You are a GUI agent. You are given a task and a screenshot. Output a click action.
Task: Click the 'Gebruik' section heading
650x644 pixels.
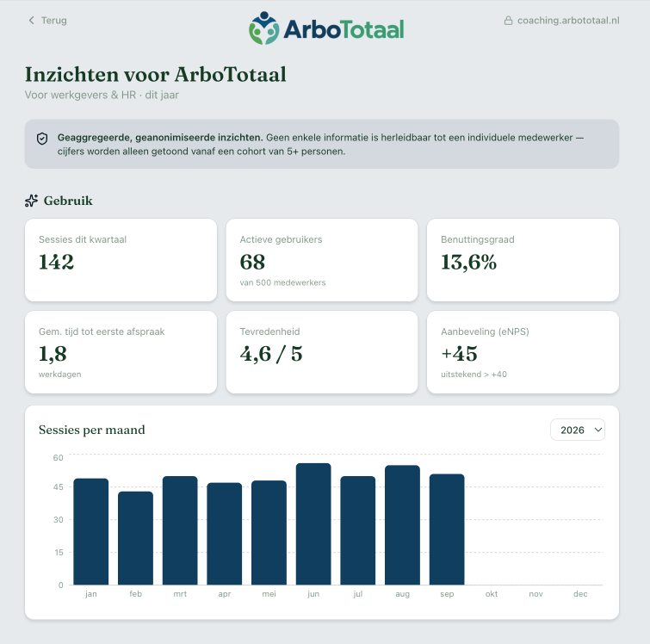pyautogui.click(x=68, y=201)
